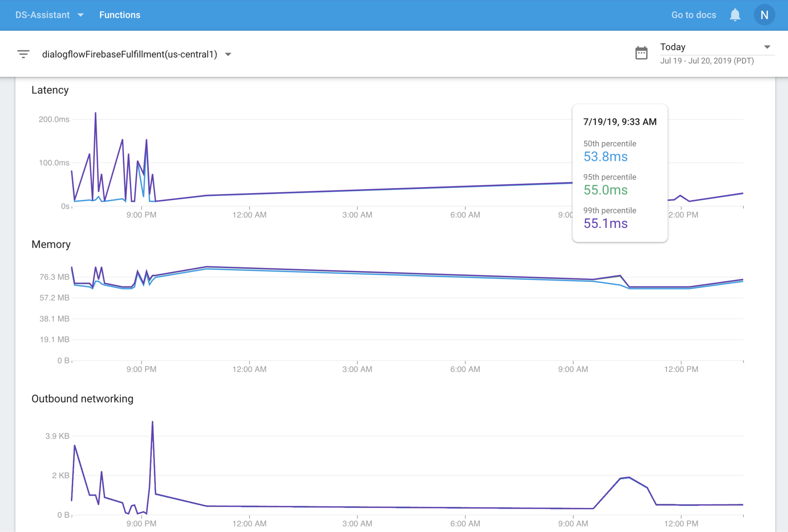
Task: Click the Jul 19 - Jul 20 date range text
Action: point(707,61)
